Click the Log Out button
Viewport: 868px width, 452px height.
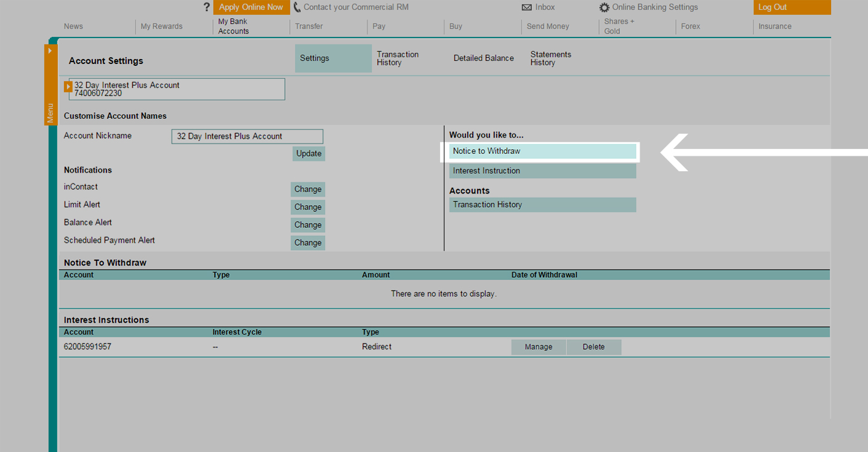pyautogui.click(x=792, y=7)
